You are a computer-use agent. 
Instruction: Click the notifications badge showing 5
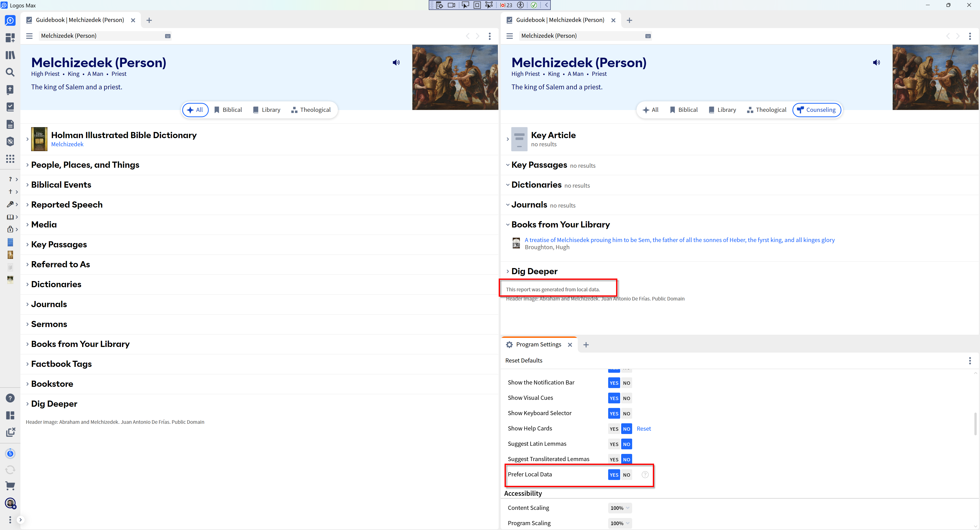click(10, 453)
